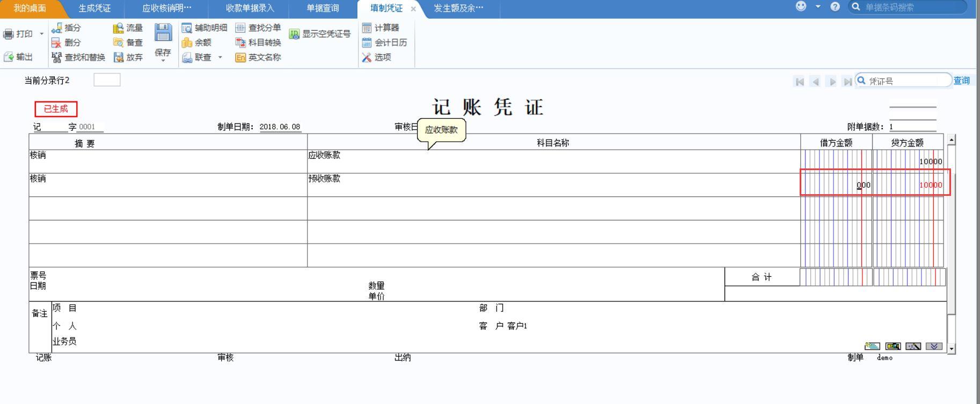The image size is (980, 404).
Task: Click the 打印 print button
Action: (18, 34)
